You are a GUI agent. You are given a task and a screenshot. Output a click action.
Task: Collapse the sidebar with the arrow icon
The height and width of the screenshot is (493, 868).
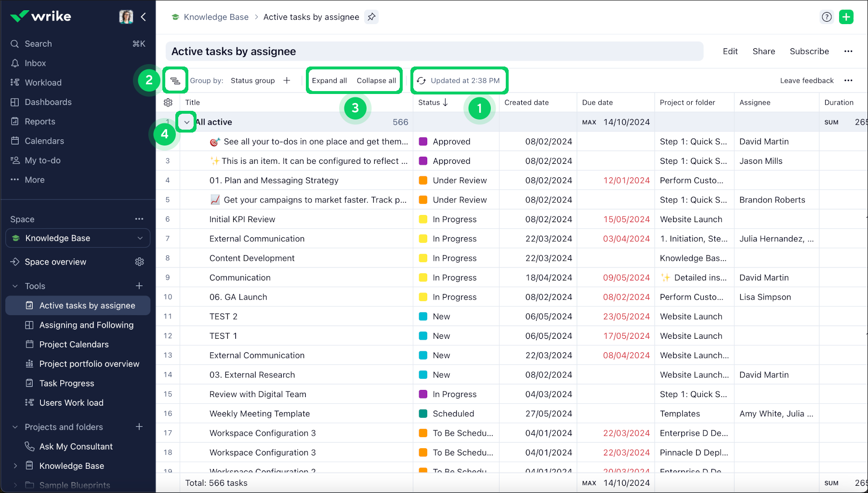click(144, 17)
